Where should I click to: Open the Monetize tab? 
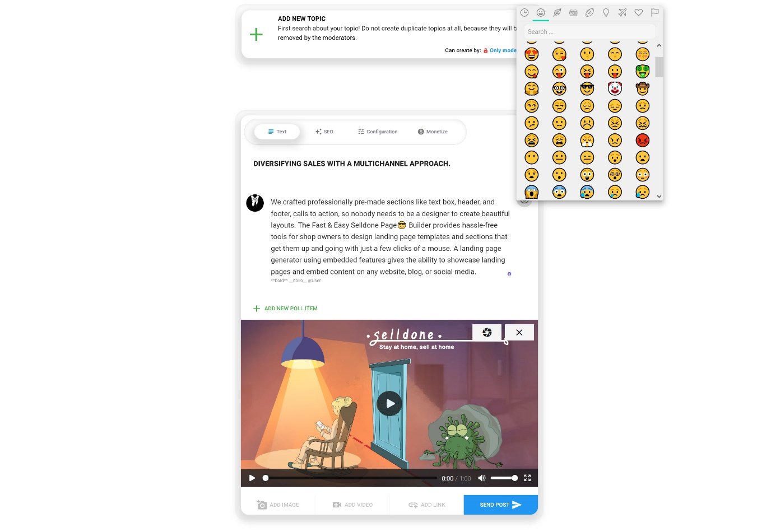(433, 132)
